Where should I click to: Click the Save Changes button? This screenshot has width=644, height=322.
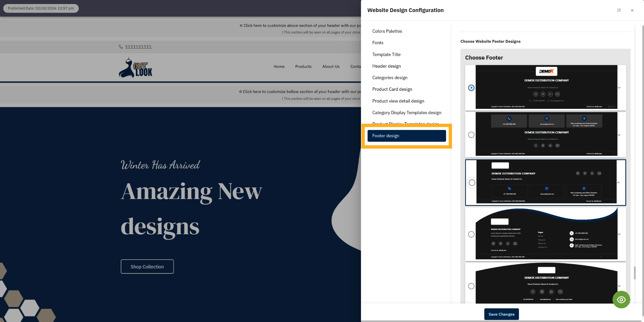coord(501,314)
